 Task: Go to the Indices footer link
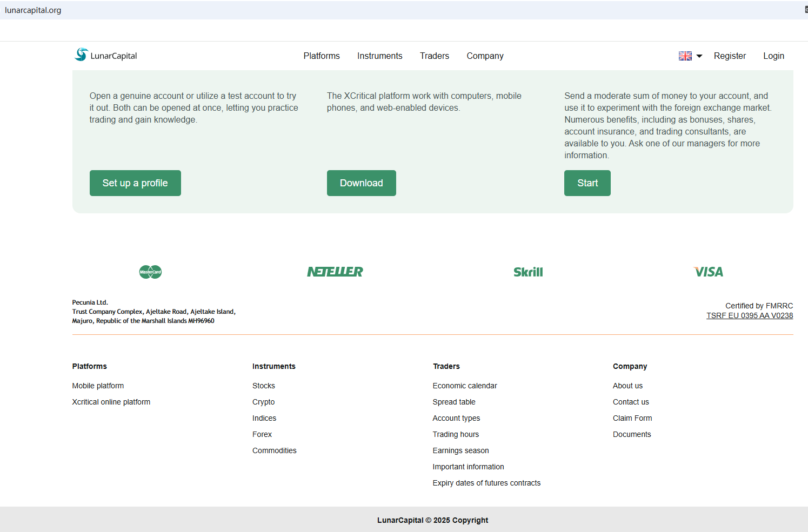tap(264, 418)
